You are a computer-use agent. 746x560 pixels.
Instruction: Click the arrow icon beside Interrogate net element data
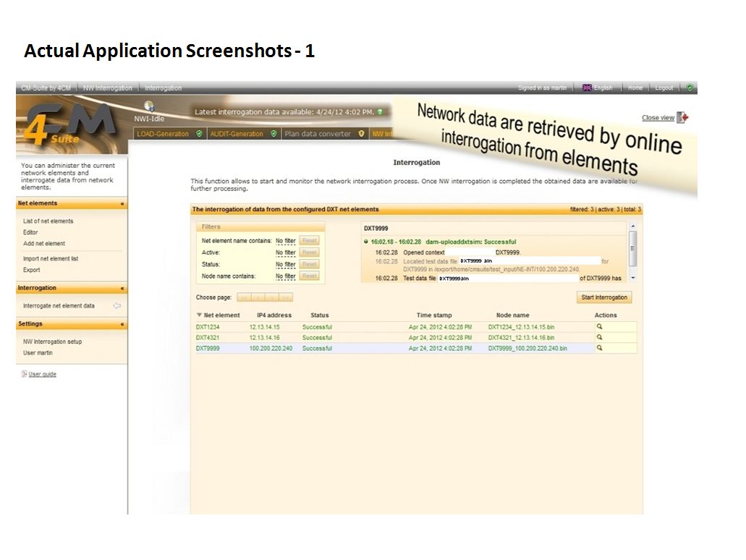[117, 306]
